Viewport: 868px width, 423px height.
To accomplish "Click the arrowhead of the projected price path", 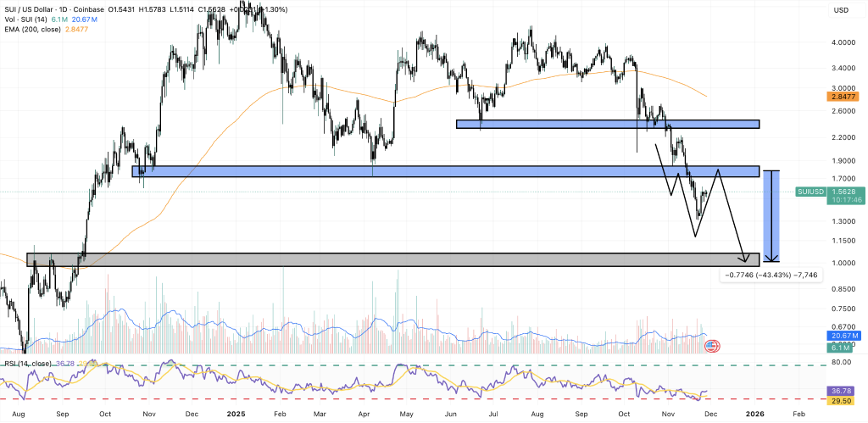I will (x=746, y=257).
